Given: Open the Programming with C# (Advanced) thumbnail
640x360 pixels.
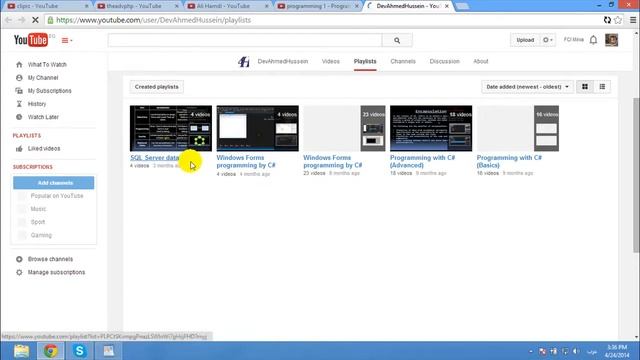Looking at the screenshot, I should (x=431, y=128).
